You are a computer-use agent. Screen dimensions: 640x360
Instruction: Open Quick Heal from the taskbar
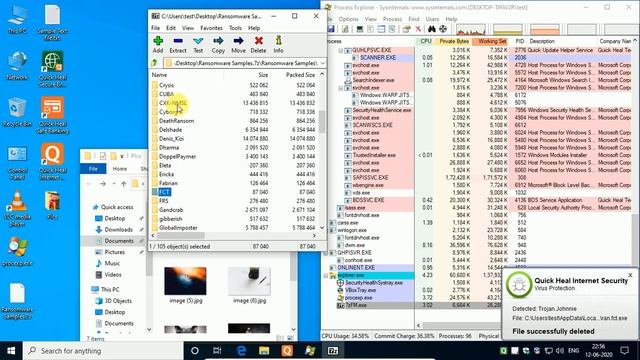pos(287,351)
